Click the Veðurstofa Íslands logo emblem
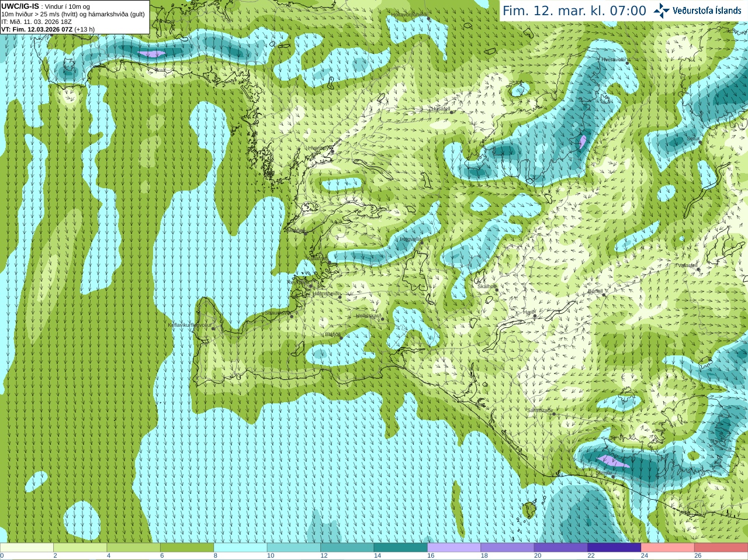 tap(662, 11)
